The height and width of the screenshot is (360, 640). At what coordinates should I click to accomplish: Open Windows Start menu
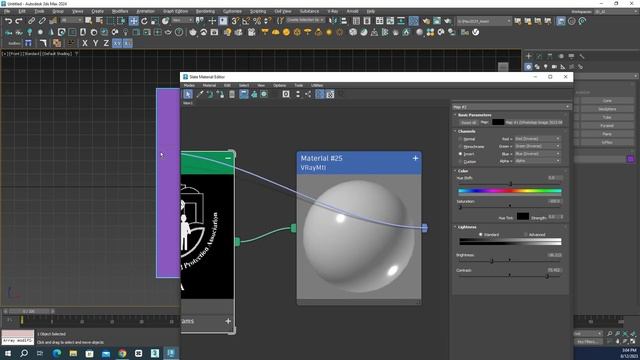(7, 353)
